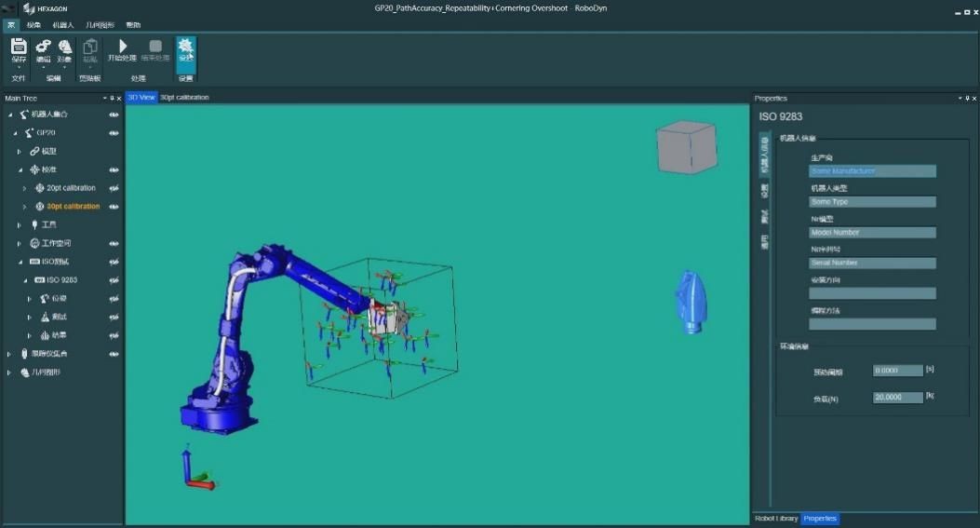This screenshot has height=528, width=980.
Task: Toggle visibility eye for 工作空间 row
Action: [114, 243]
